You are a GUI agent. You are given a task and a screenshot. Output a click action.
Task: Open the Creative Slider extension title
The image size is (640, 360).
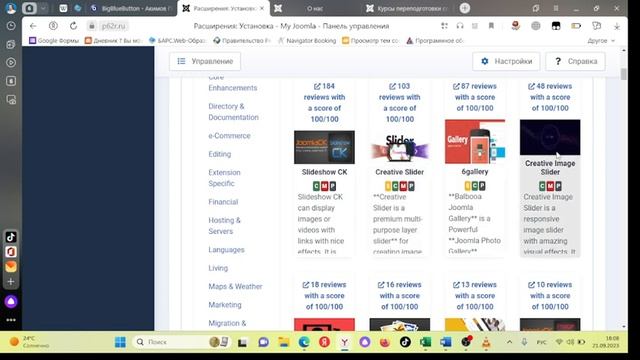tap(400, 172)
